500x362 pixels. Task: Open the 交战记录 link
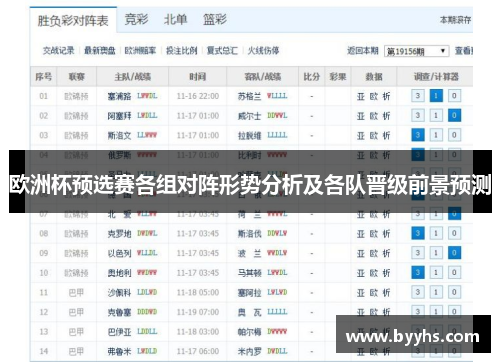point(59,51)
